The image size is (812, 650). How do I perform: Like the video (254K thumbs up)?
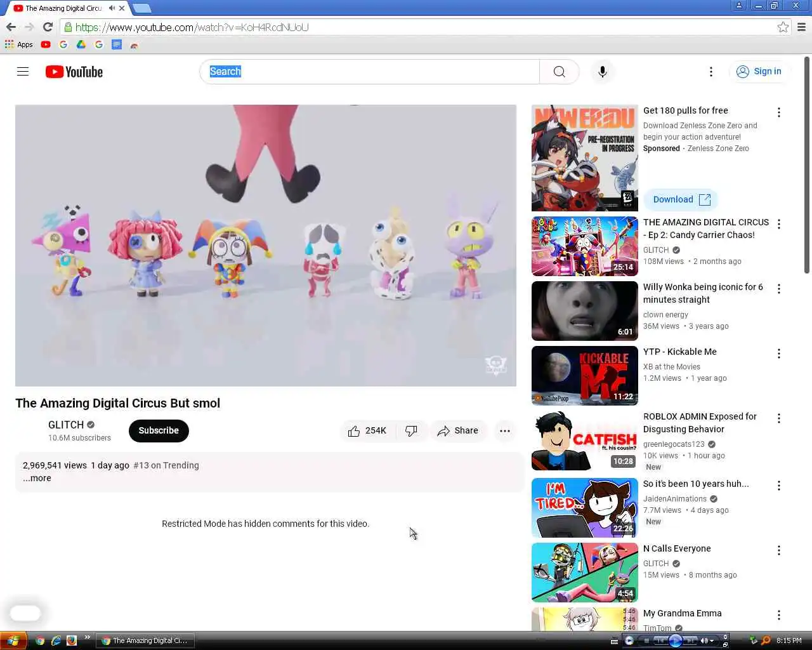(367, 430)
